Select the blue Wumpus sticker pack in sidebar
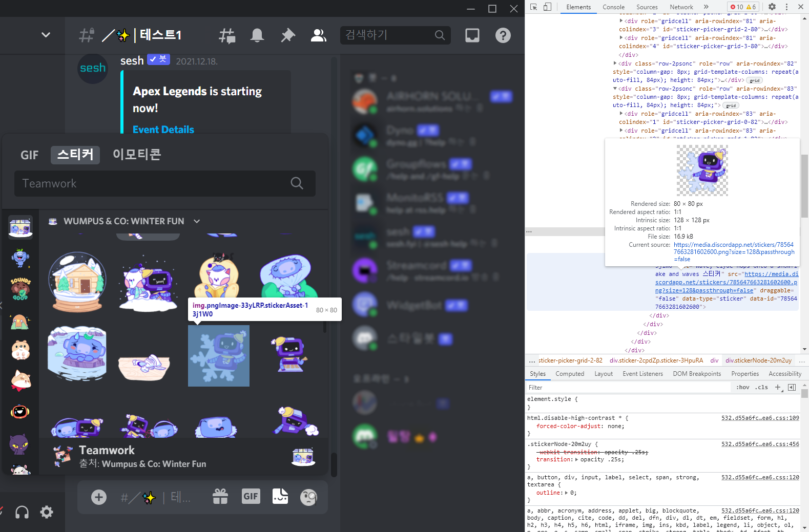Image resolution: width=809 pixels, height=532 pixels. tap(20, 258)
